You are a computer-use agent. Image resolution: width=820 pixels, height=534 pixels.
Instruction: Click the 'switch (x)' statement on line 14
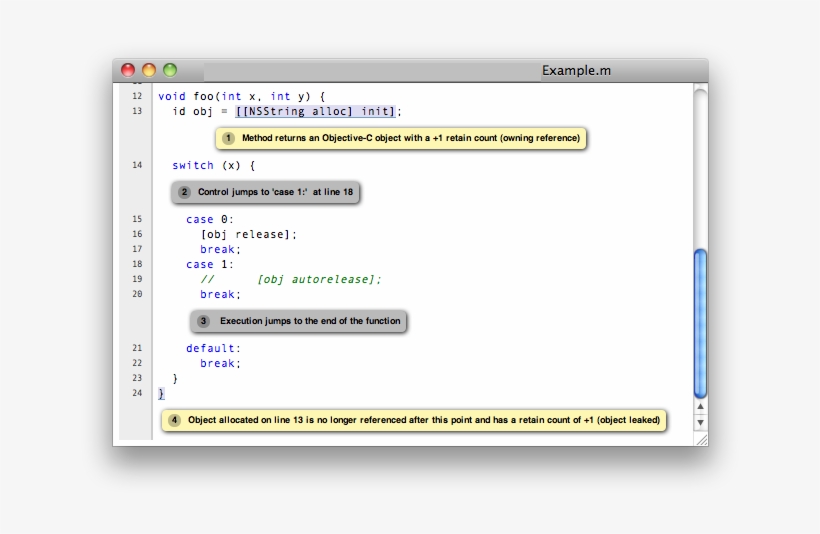213,166
